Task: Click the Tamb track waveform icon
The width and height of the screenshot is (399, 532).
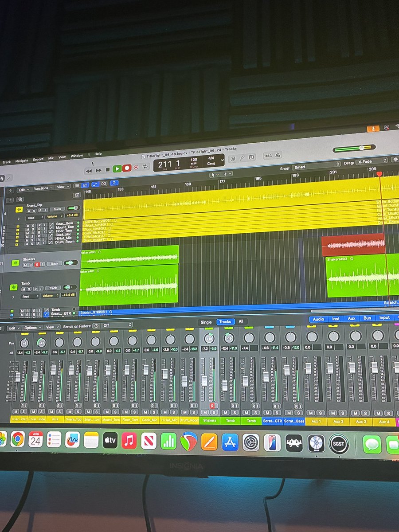Action: (x=14, y=288)
